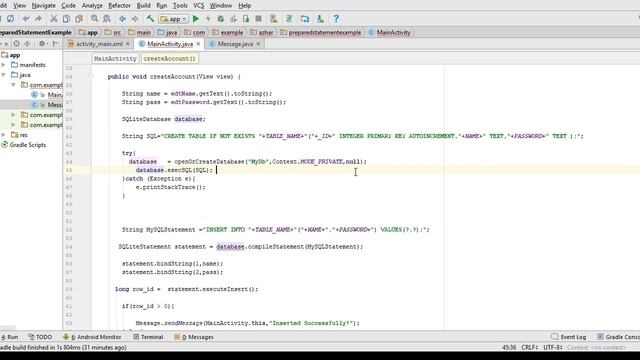Open the app run configuration dropdown

[173, 19]
